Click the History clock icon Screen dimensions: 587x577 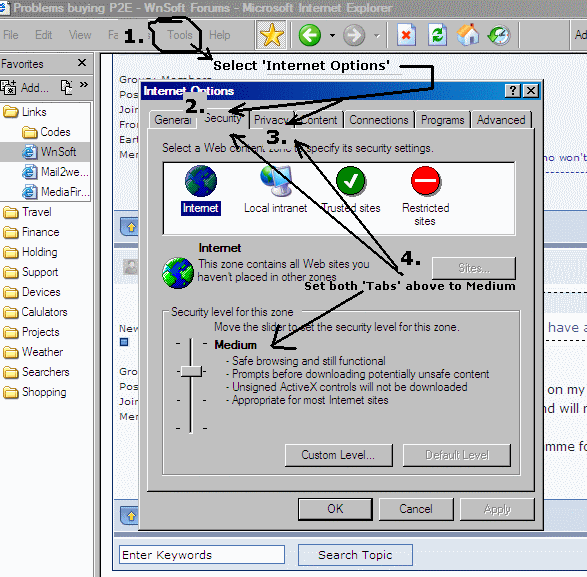pos(499,35)
